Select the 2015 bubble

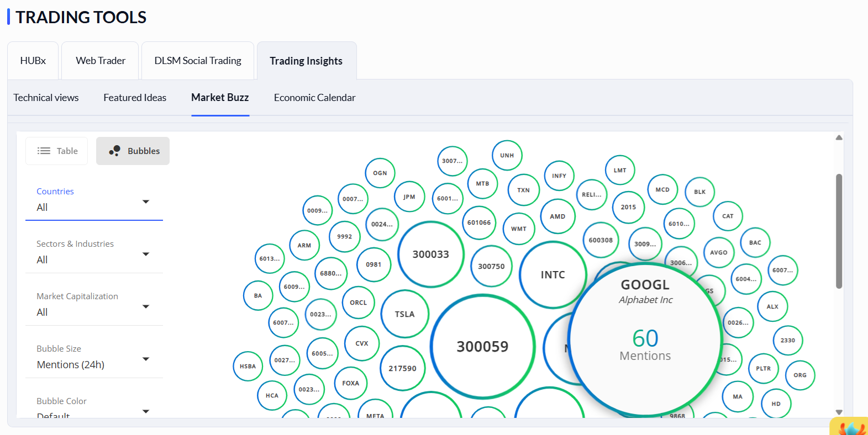[628, 207]
